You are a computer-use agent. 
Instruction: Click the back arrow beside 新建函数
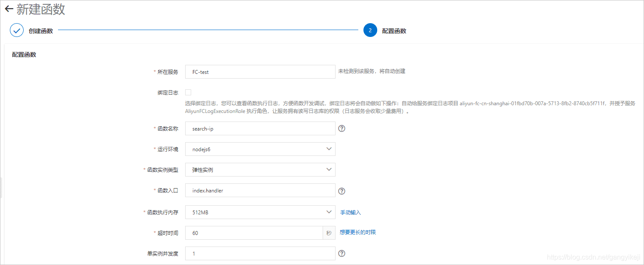9,9
